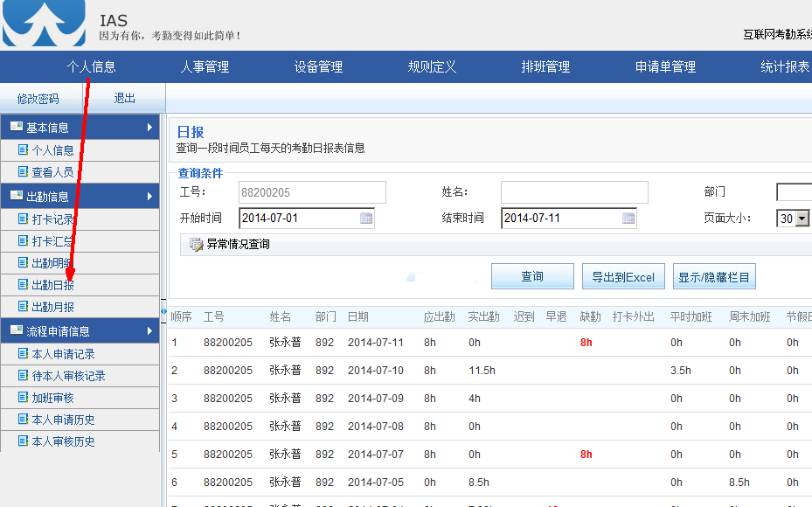Click the 显示/隐藏栏目 button
The image size is (812, 507).
coord(714,276)
